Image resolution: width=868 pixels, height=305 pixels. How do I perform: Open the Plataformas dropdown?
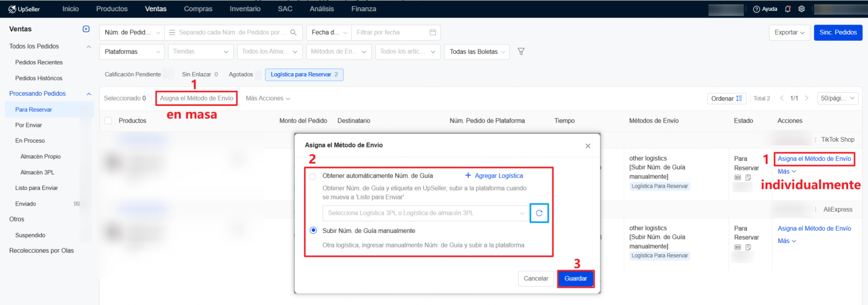132,52
